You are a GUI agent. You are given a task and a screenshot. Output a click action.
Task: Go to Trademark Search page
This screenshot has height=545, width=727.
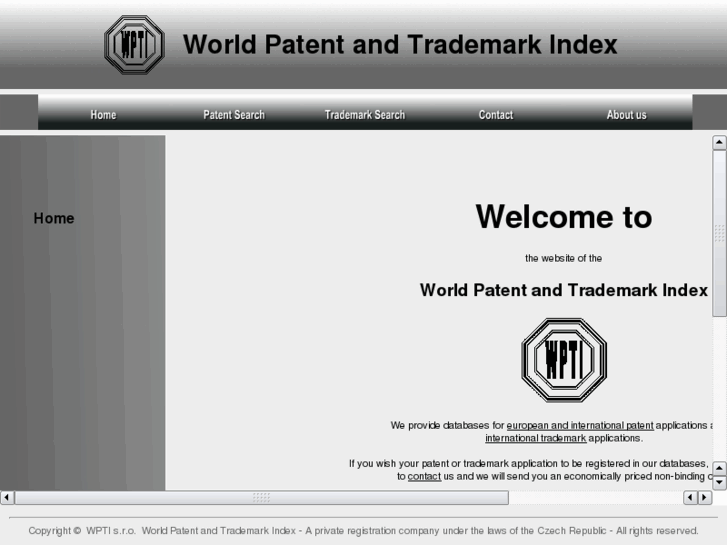coord(364,115)
